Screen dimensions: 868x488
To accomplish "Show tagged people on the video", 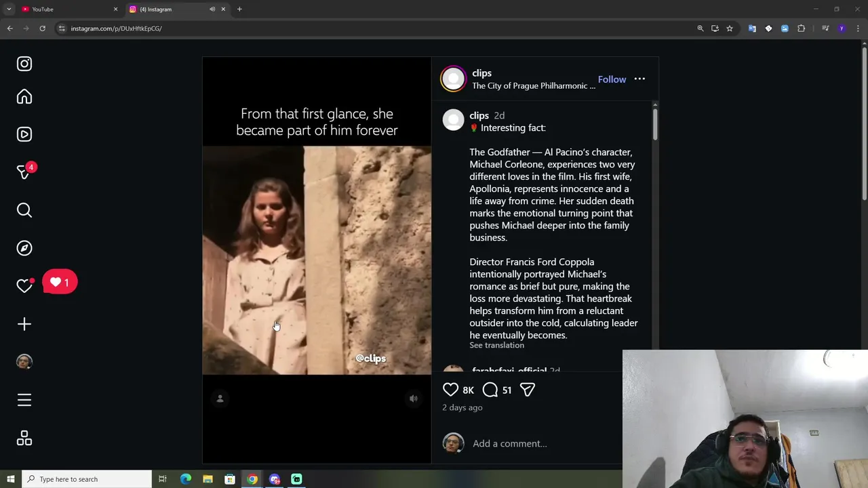I will point(220,399).
